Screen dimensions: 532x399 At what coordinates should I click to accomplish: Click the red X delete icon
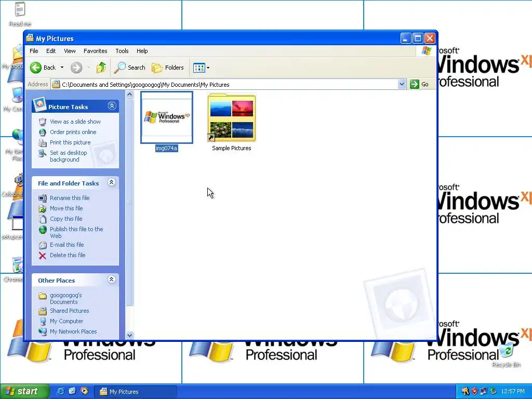[x=43, y=256]
